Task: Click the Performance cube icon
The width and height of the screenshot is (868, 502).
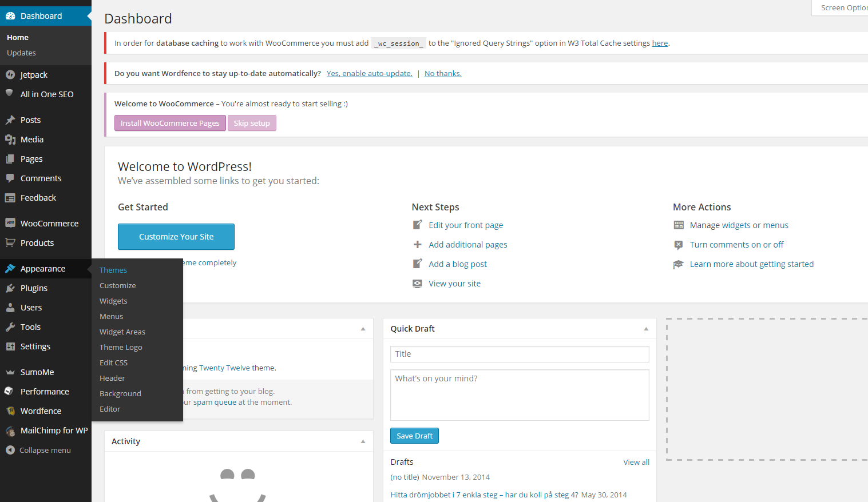Action: click(9, 391)
